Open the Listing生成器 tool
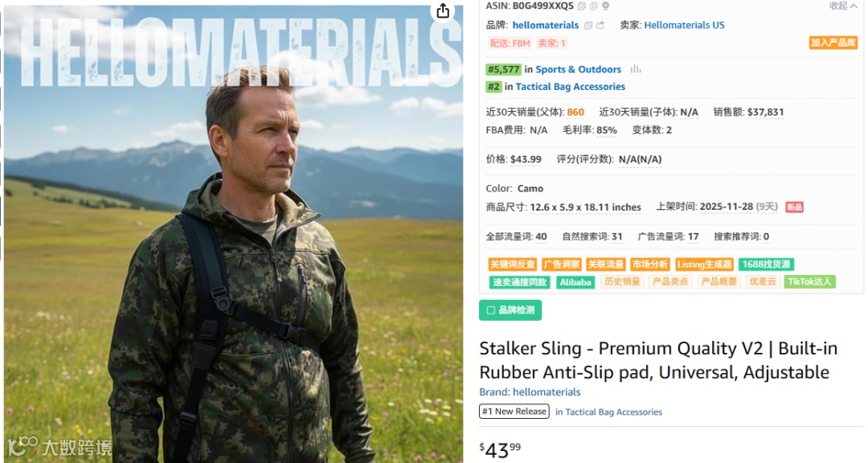 coord(703,264)
